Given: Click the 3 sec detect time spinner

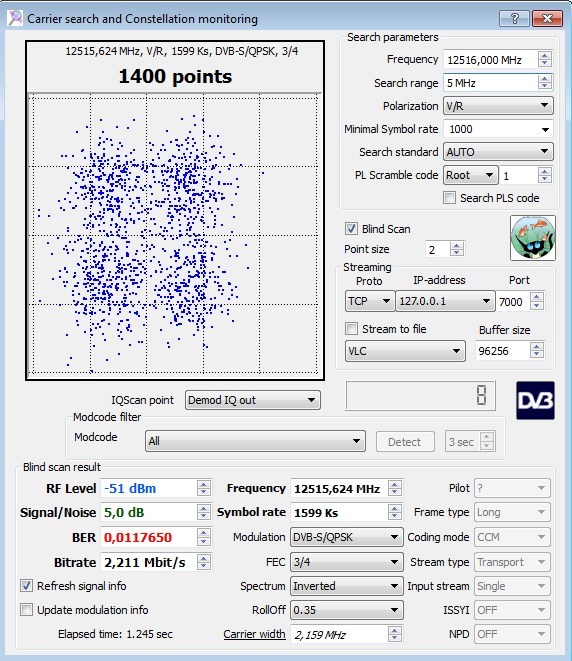Looking at the screenshot, I should [487, 441].
